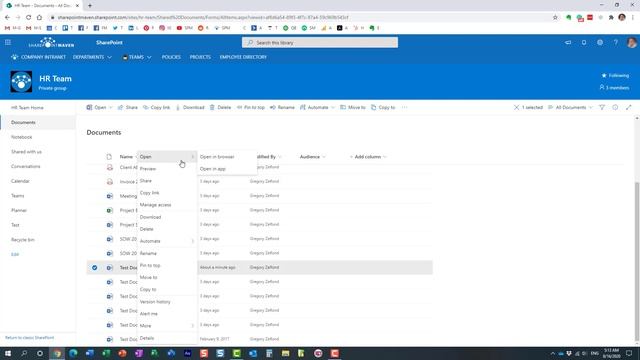Go to Company Intranet nav link
Image resolution: width=640 pixels, height=360 pixels.
(x=39, y=57)
